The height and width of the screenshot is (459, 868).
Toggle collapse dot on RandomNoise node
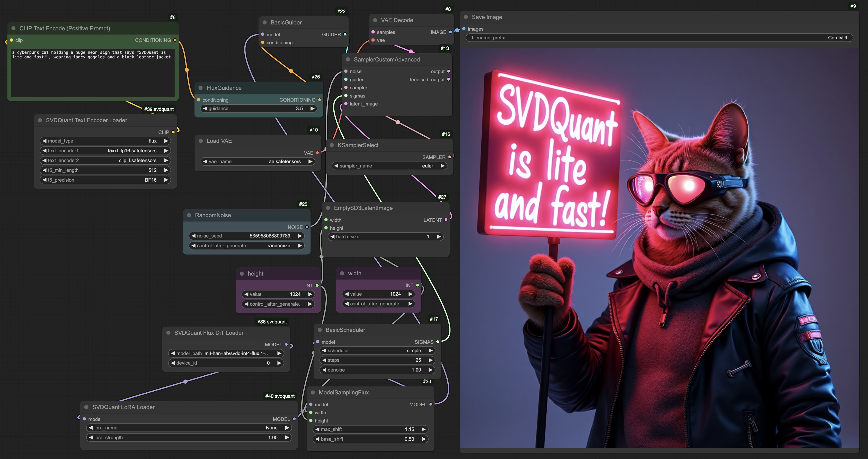[189, 215]
